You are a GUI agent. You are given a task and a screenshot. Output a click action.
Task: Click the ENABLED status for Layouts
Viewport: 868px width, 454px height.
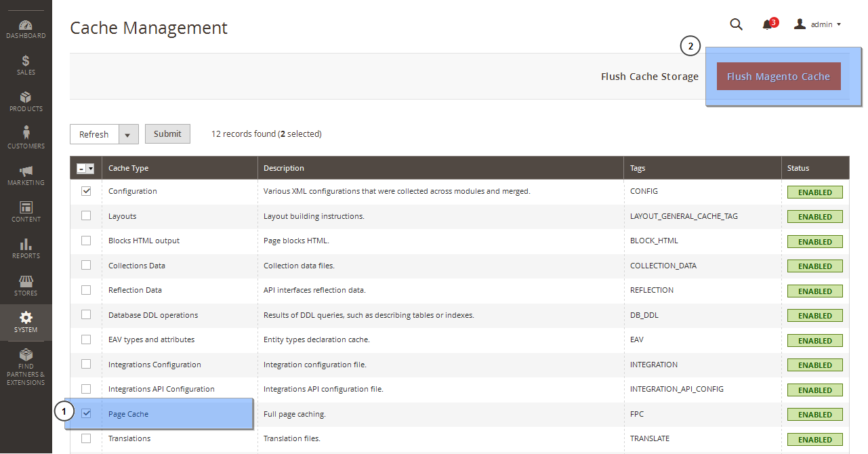pos(814,217)
